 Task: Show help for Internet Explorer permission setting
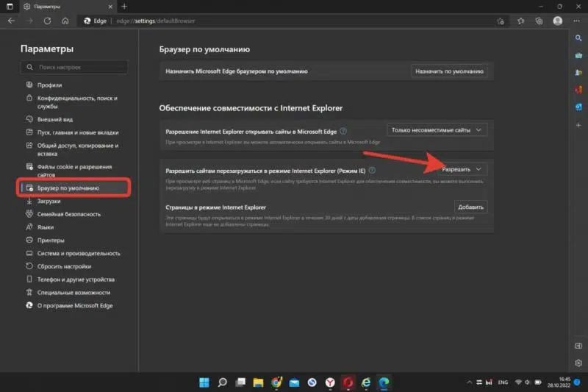point(343,131)
